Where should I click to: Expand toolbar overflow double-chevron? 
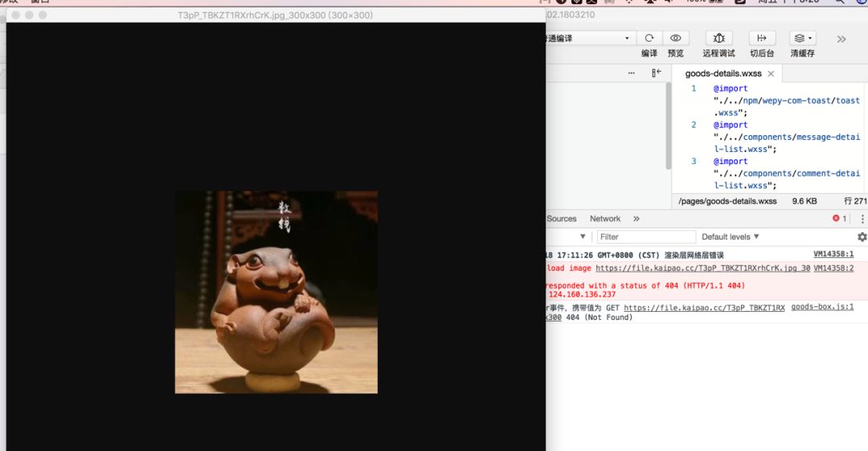point(841,39)
